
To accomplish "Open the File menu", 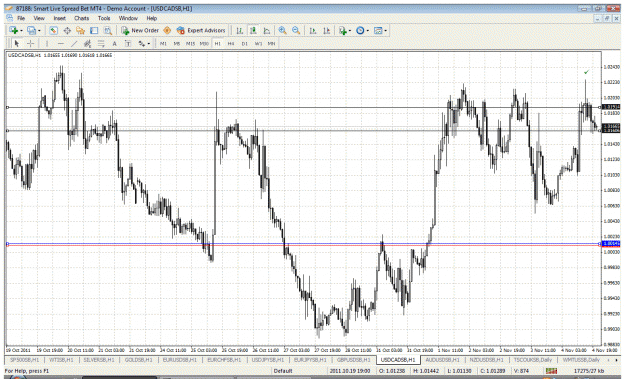I will (x=21, y=18).
